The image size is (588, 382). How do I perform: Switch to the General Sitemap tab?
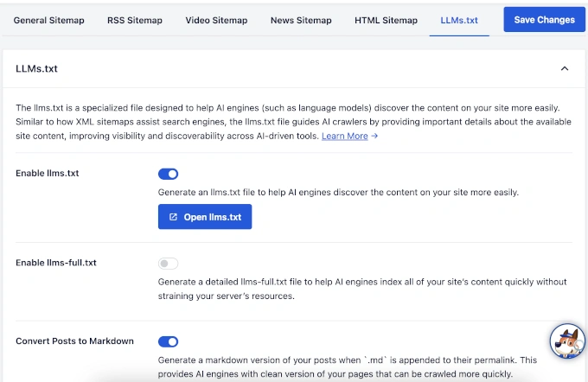tap(49, 20)
